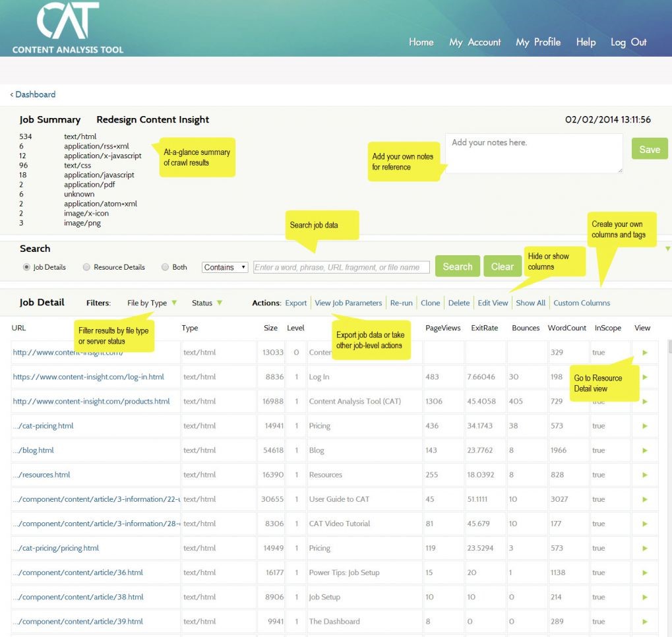Open My Account in top navigation

point(475,42)
